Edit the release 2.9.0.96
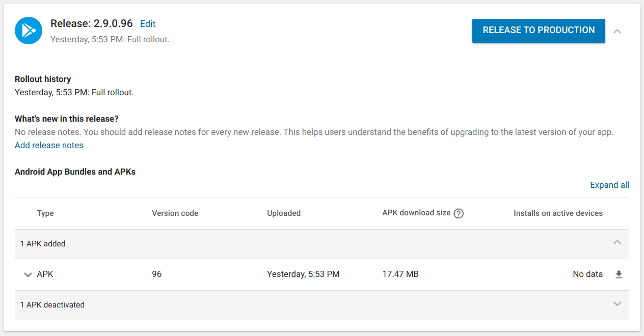The image size is (644, 336). pos(148,24)
